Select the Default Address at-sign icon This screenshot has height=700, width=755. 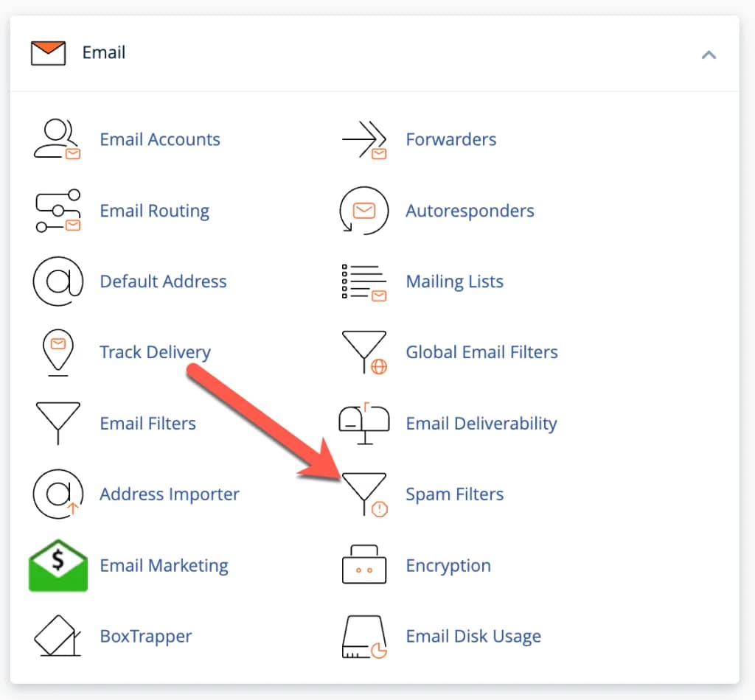[x=58, y=281]
